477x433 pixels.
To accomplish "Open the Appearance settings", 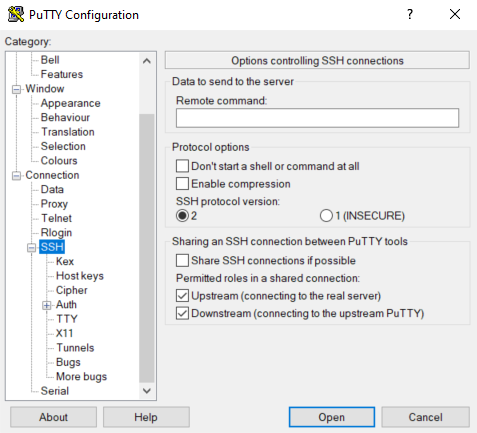I will (70, 103).
